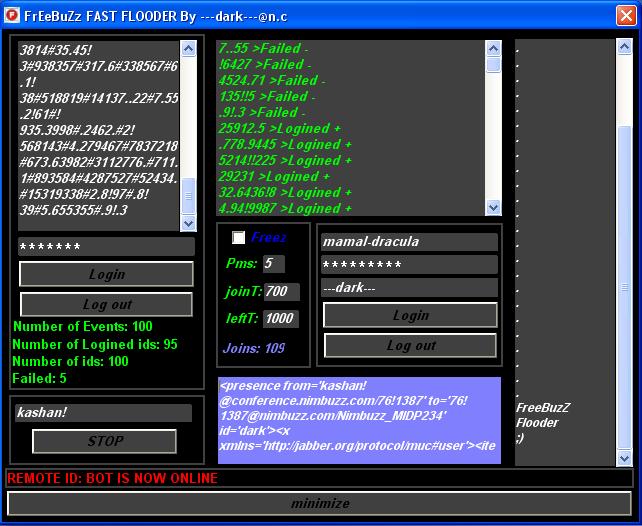Click the '3814#35.45!' ids line

56,50
